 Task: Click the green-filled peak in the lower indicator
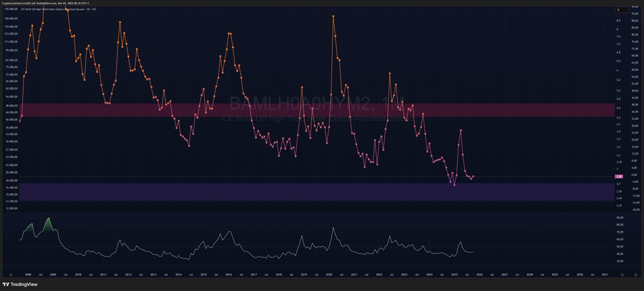tap(48, 224)
